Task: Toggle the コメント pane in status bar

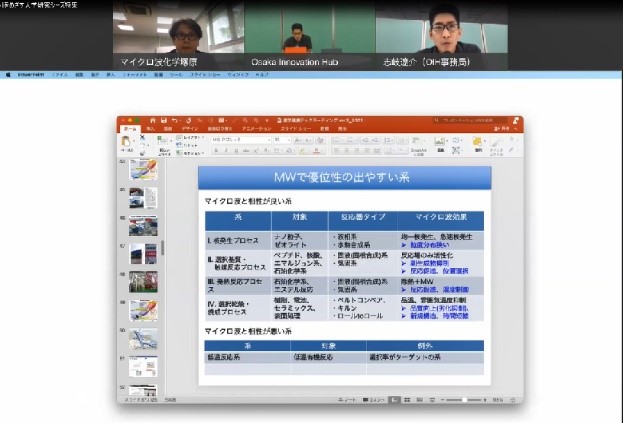Action: 375,399
